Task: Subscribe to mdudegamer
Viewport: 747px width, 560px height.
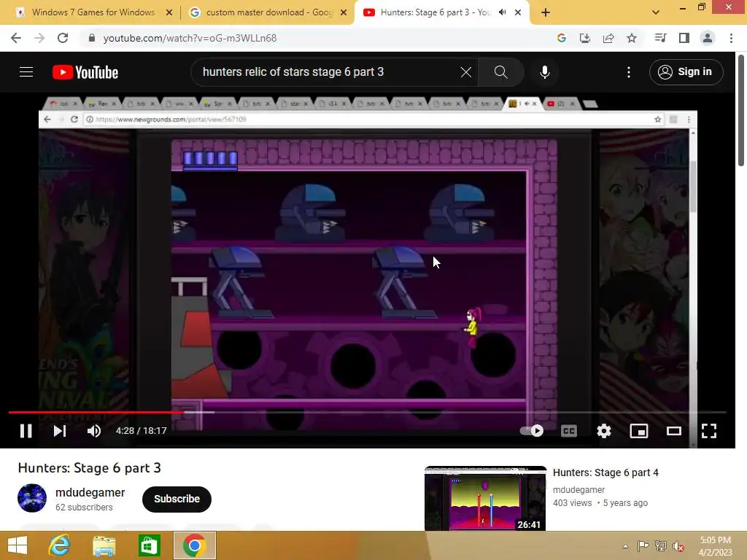Action: (177, 499)
